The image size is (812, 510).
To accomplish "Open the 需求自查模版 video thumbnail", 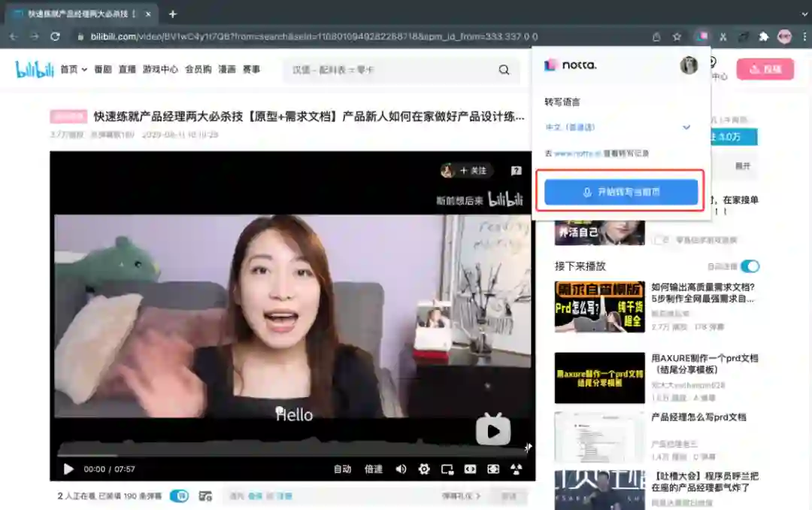I will [600, 307].
